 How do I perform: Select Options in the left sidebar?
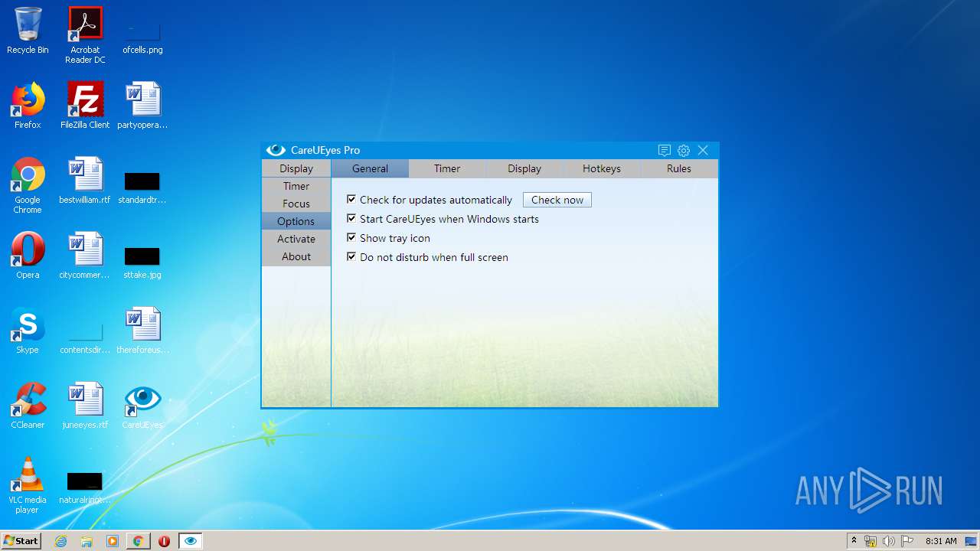(296, 221)
